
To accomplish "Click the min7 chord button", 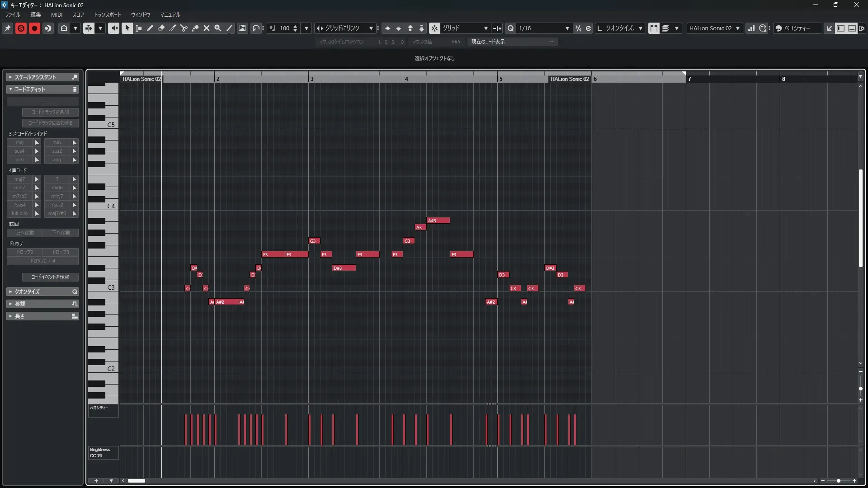I will click(19, 188).
